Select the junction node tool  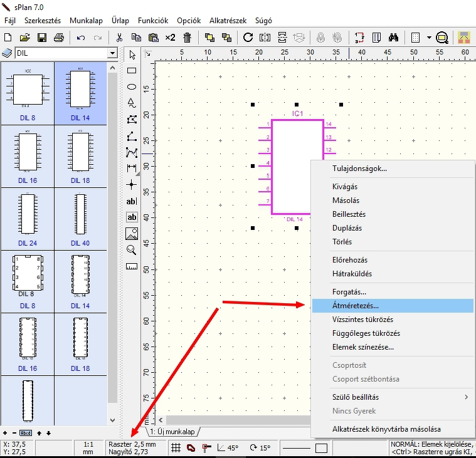(x=132, y=184)
